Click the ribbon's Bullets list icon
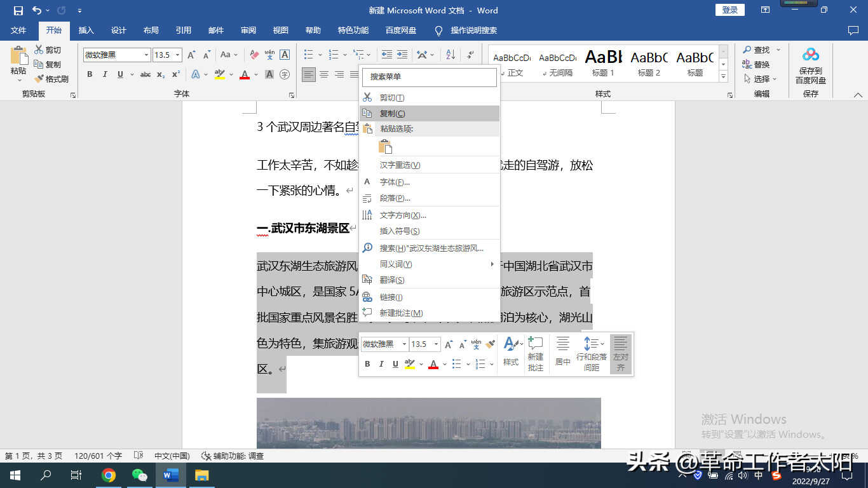The height and width of the screenshot is (488, 868). pos(309,55)
